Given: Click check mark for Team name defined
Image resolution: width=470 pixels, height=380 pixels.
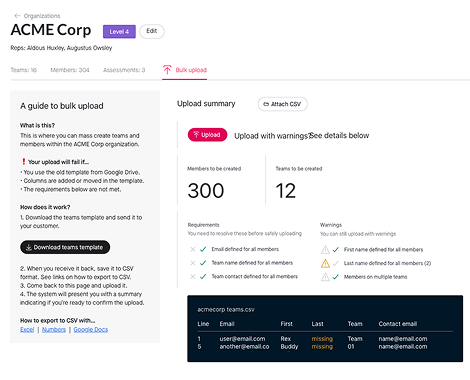Looking at the screenshot, I should click(203, 263).
